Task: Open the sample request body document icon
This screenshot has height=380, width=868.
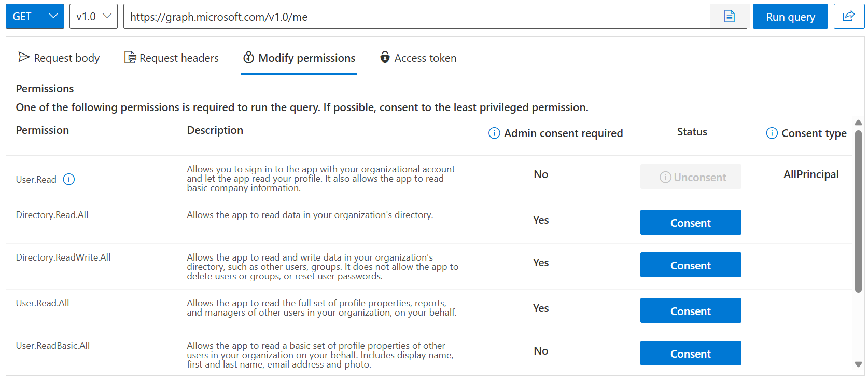Action: coord(729,16)
